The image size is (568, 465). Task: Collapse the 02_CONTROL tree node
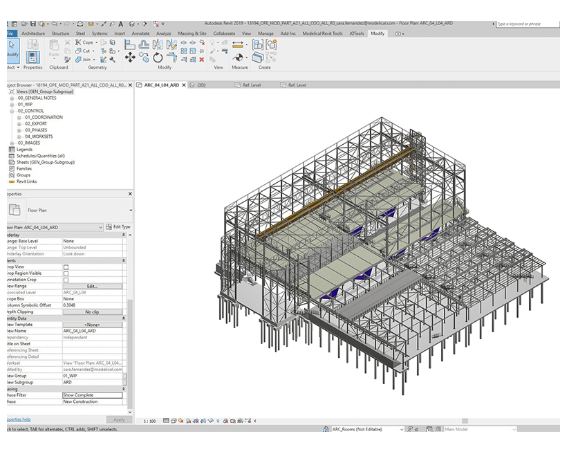tap(12, 111)
